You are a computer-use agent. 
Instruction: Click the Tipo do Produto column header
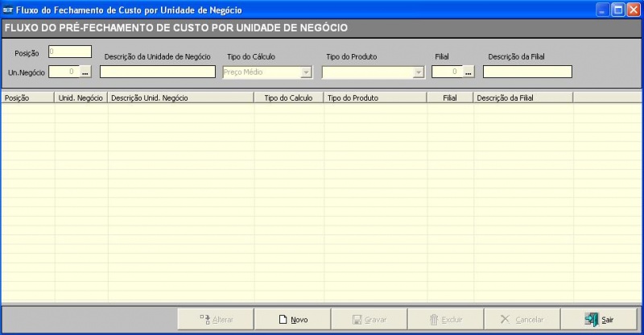pos(375,97)
